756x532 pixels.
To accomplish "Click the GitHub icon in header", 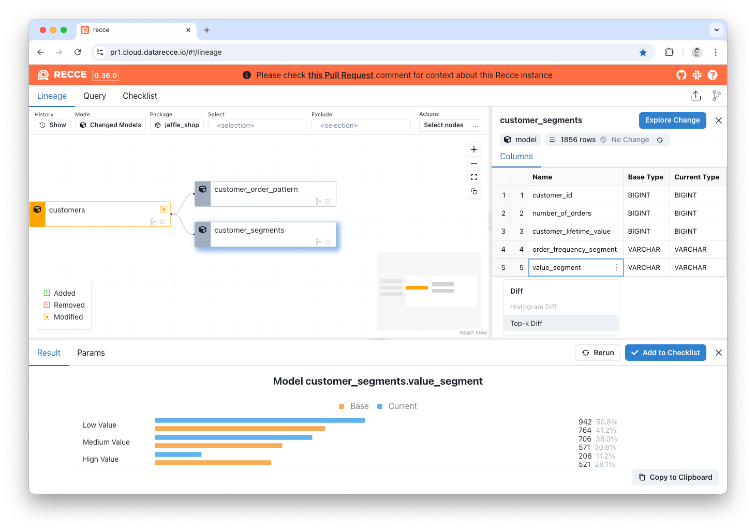I will tap(681, 75).
